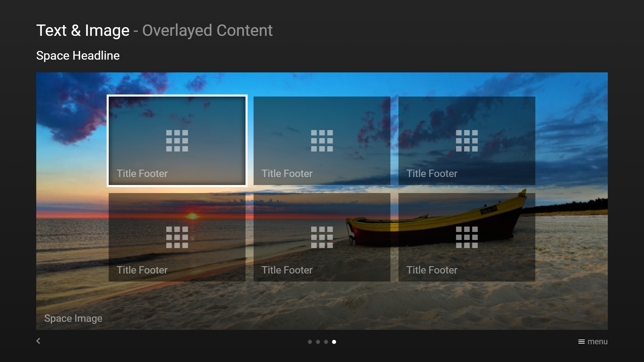Screen dimensions: 644x362
Task: Click the grid icon in the top-middle tile
Action: [322, 141]
